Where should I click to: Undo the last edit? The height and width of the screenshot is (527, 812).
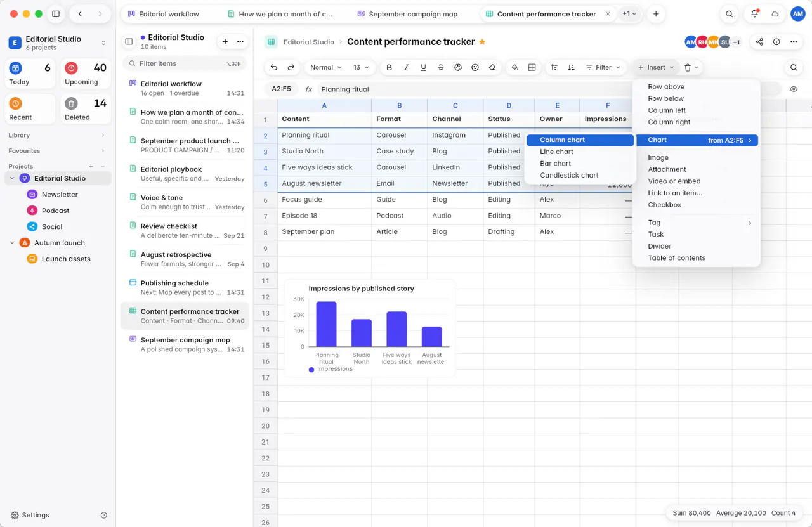point(274,67)
